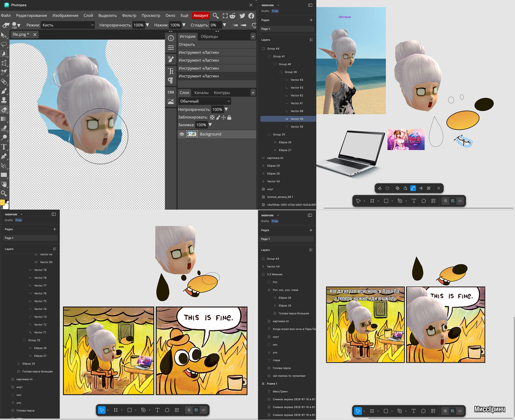Switch to the Каналы tab
515x420 pixels.
[x=201, y=92]
